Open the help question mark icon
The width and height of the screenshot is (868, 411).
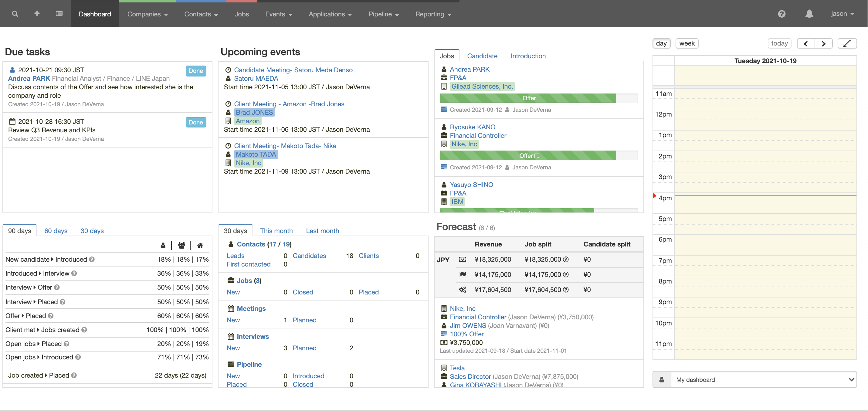click(x=782, y=13)
